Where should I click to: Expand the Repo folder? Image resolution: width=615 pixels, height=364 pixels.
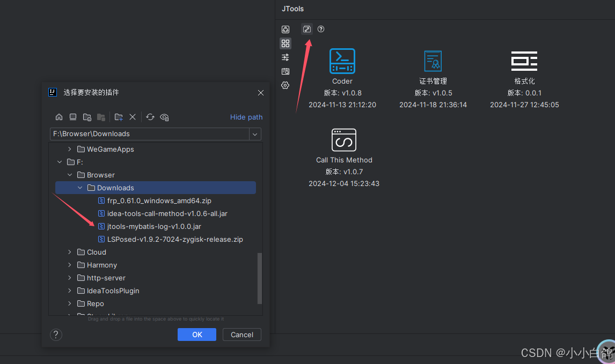tap(69, 303)
